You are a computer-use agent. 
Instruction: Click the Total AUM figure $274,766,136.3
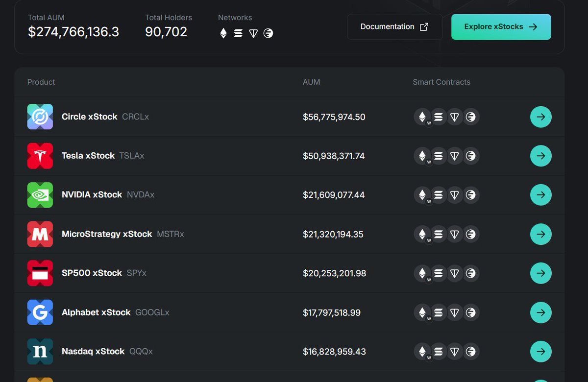[73, 32]
